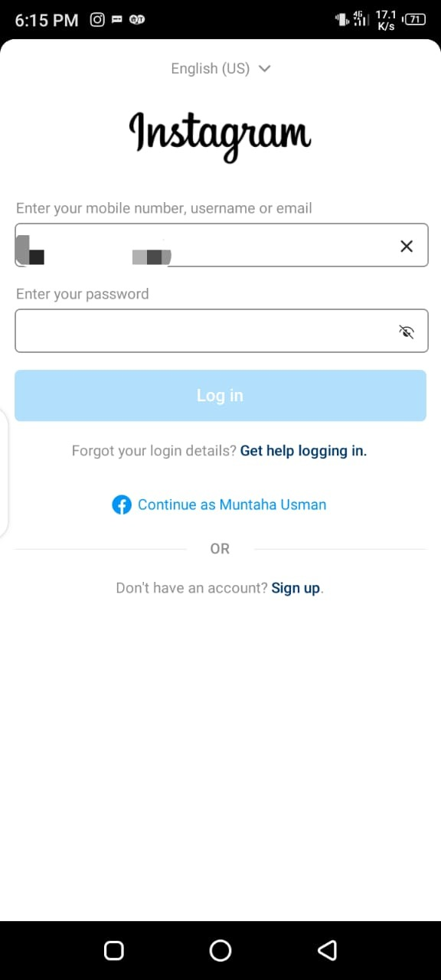This screenshot has height=980, width=441.
Task: Click the Instagram wordmark logo
Action: click(x=220, y=135)
